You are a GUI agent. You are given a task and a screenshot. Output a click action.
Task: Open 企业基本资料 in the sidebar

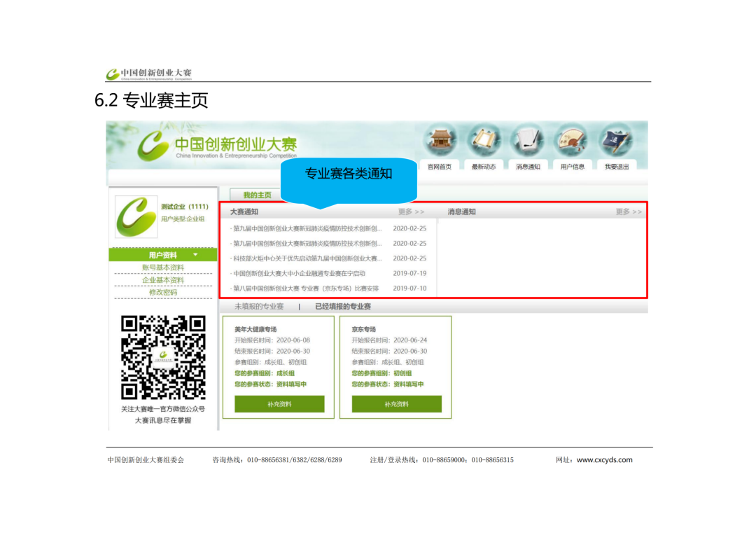point(163,280)
